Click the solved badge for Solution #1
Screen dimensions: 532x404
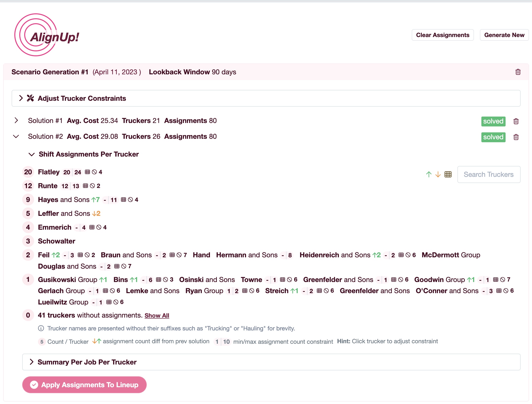(x=493, y=121)
